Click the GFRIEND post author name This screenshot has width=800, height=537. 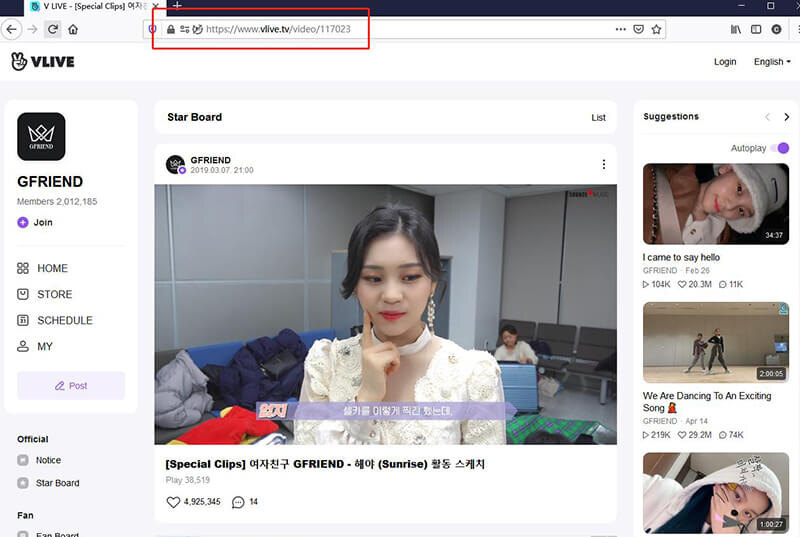[211, 160]
